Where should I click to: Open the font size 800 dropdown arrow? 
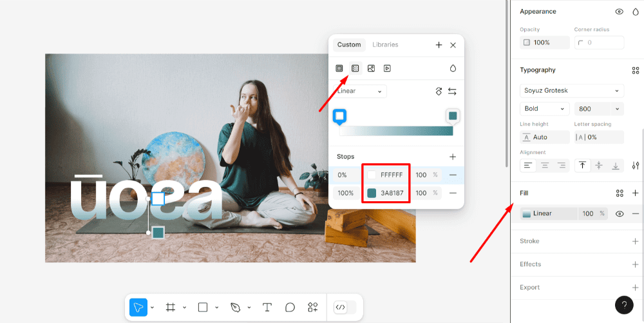click(618, 109)
